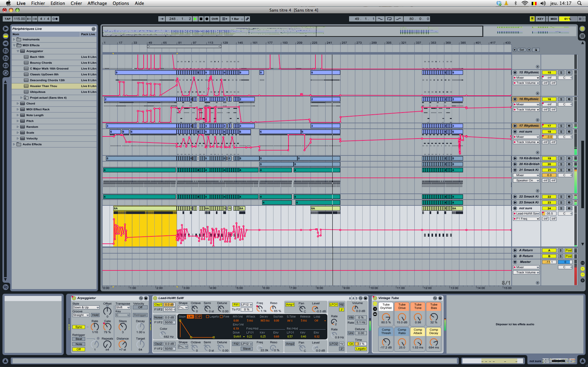Unfold the 17 Rhythmic track
Viewport: 588px width, 367px height.
(515, 126)
